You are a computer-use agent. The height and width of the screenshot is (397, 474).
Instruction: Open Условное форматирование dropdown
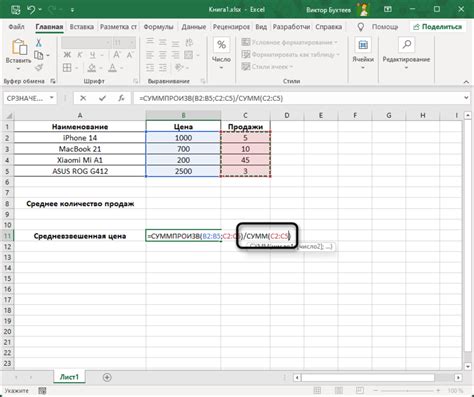(x=289, y=42)
